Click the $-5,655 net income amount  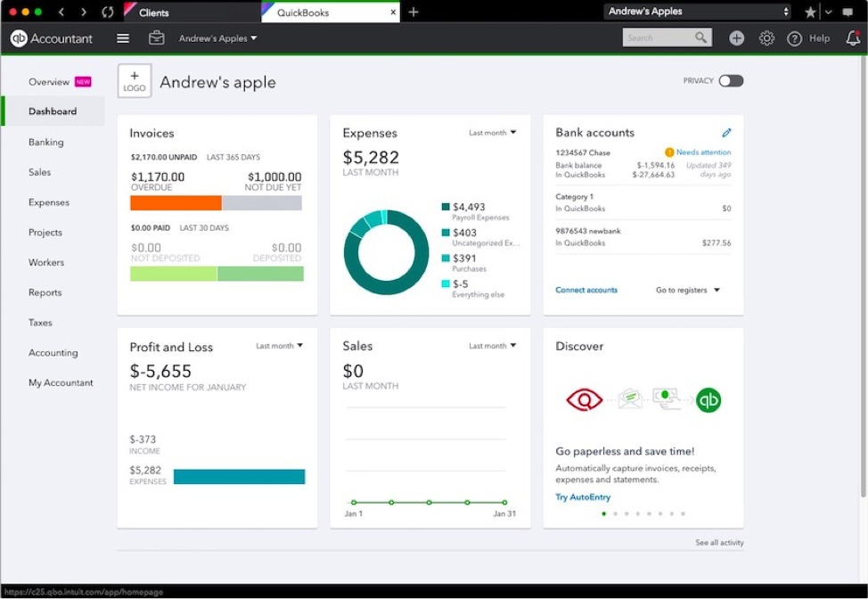coord(160,371)
